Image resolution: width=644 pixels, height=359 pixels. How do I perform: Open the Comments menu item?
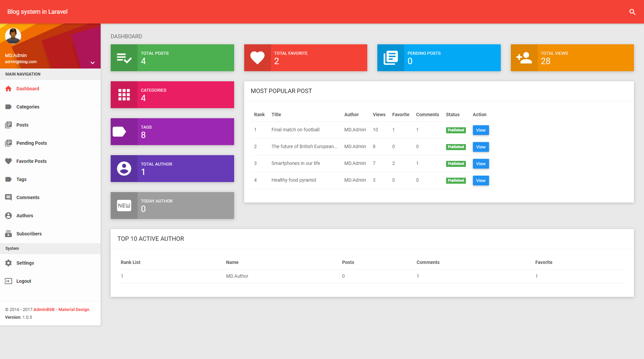(50, 197)
